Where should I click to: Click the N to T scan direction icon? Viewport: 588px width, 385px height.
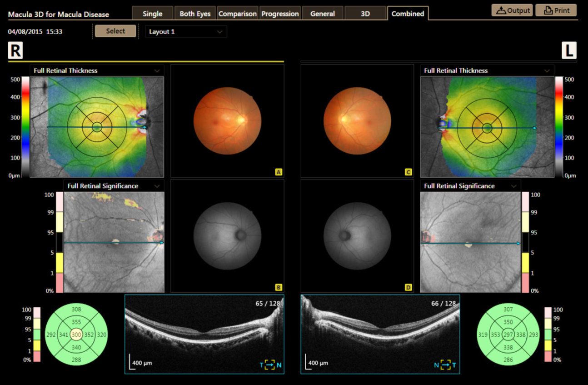pyautogui.click(x=446, y=365)
